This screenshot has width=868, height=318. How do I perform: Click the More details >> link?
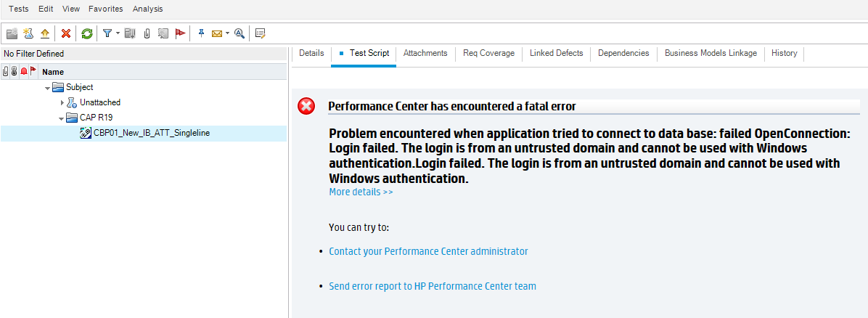pos(361,192)
